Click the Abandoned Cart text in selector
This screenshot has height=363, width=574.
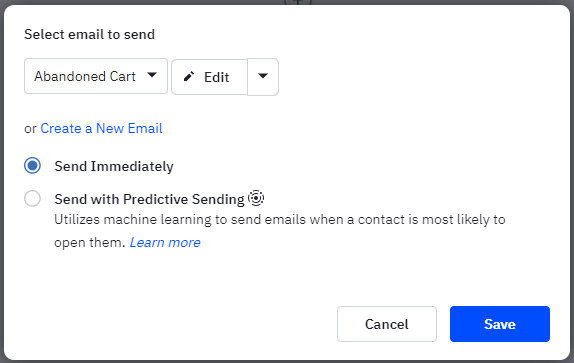click(85, 76)
